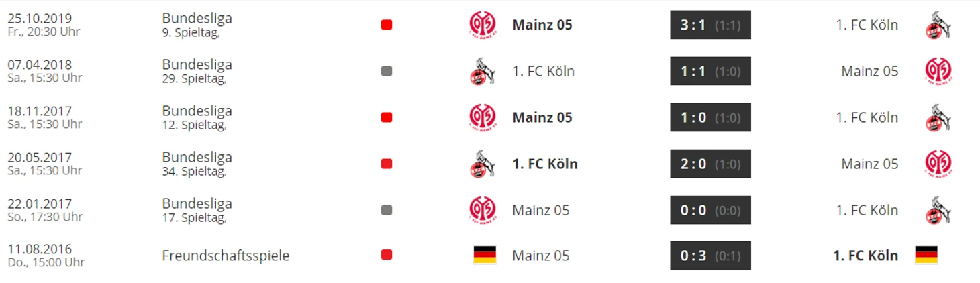Click Mainz 05 crest in 18.11.2017 match
The height and width of the screenshot is (283, 980).
click(x=482, y=118)
